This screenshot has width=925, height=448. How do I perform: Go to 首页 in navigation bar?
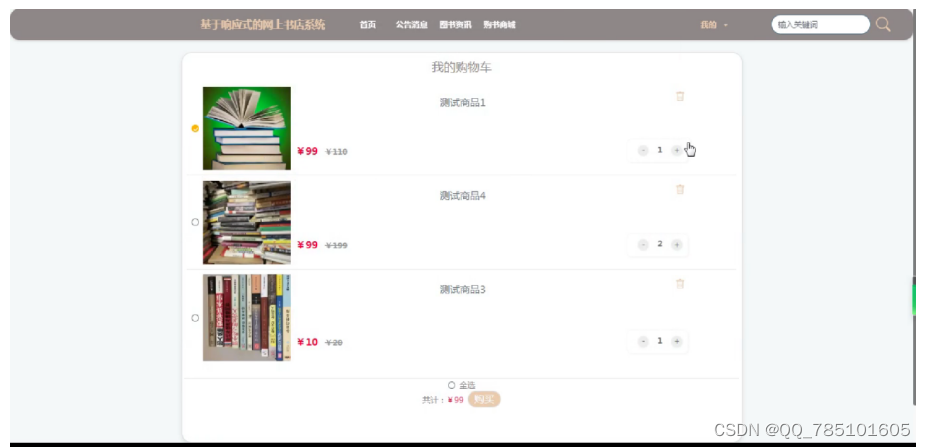[x=368, y=25]
